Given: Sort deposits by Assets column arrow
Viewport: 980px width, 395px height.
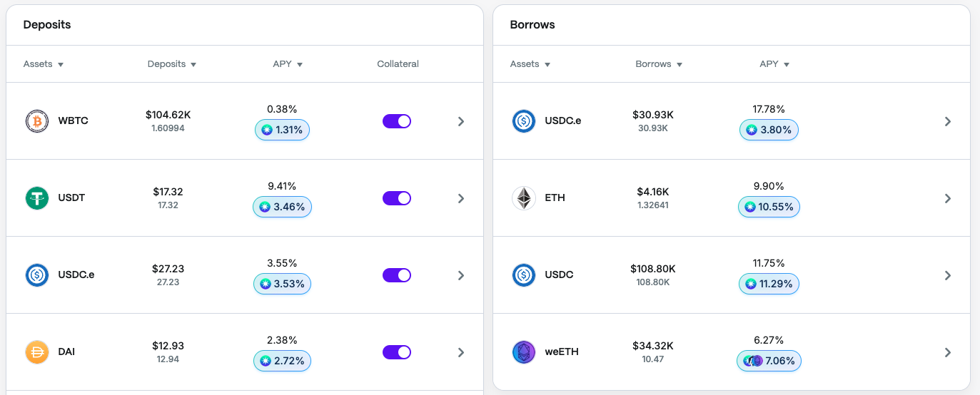Looking at the screenshot, I should point(61,65).
